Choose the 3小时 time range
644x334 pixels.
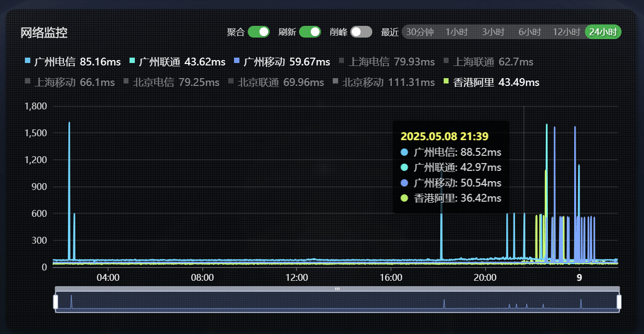coord(493,32)
